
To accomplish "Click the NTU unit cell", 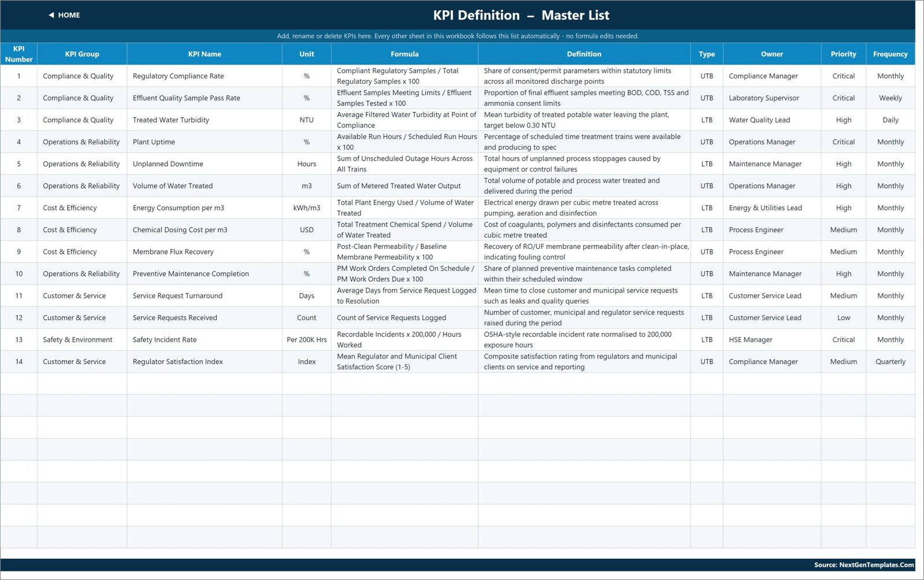I will point(307,120).
